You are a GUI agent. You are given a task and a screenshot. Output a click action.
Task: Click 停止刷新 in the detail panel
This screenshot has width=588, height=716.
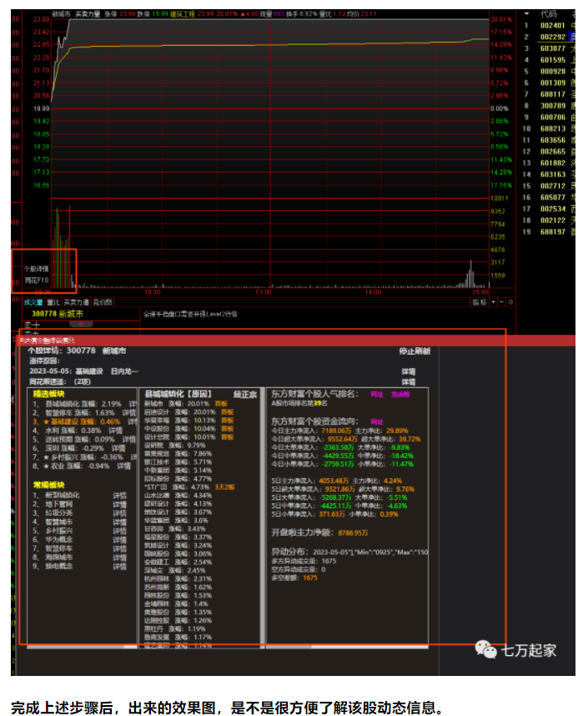pos(415,351)
